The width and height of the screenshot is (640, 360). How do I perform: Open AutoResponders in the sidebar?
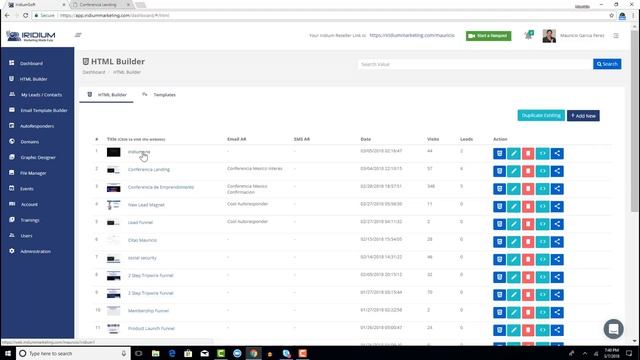click(37, 126)
